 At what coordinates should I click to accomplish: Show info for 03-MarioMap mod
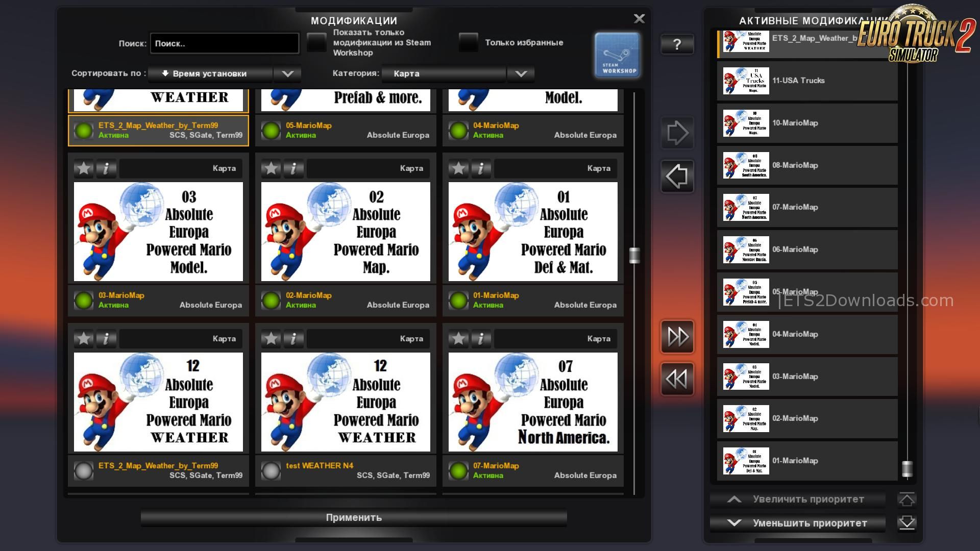tap(106, 168)
